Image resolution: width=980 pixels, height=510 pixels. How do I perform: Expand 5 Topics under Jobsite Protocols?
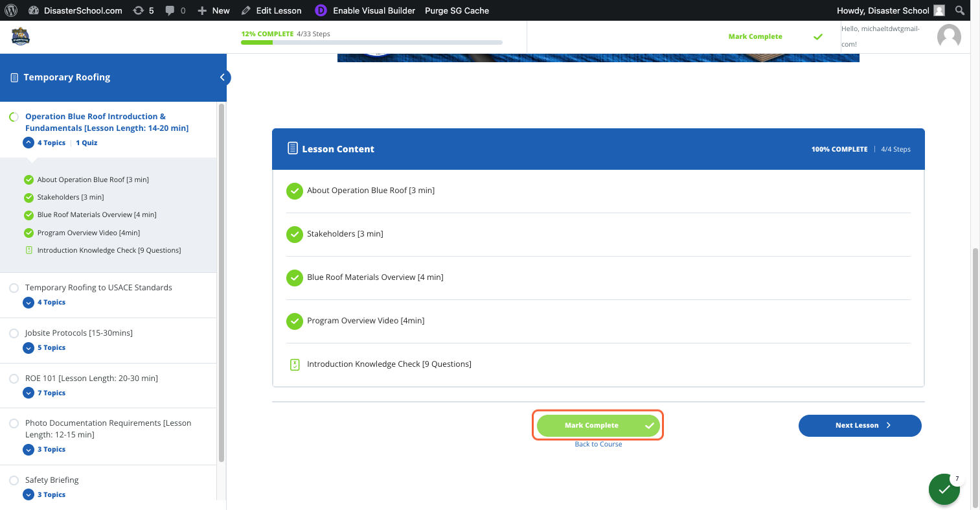(28, 348)
